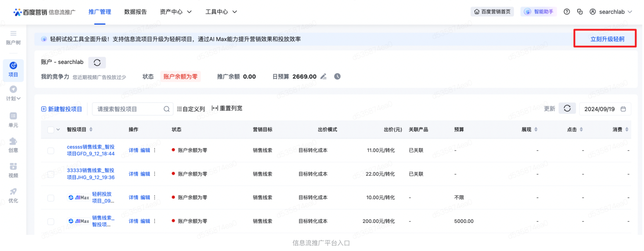Click 已关联 in cessss row
Viewport: 644px width, 251px height.
coord(416,151)
